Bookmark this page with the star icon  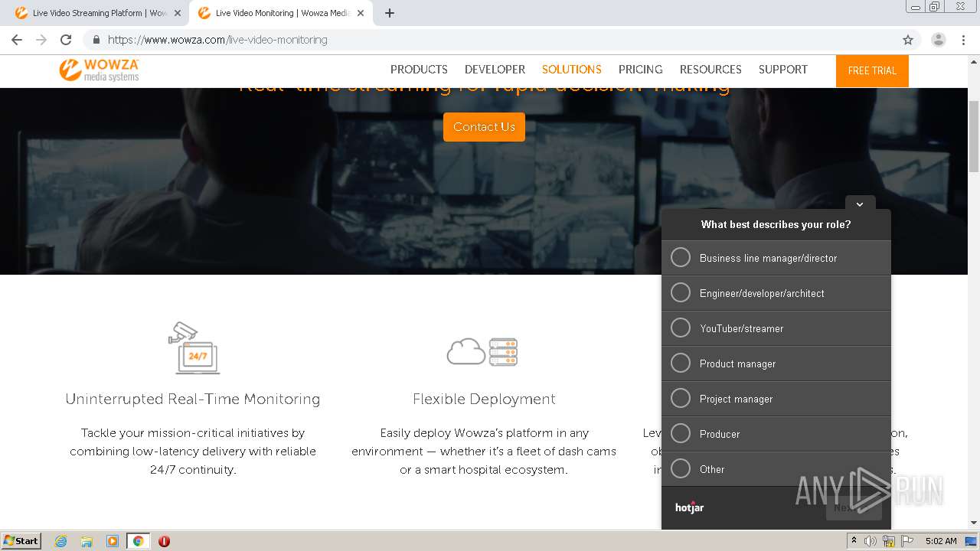pos(908,40)
